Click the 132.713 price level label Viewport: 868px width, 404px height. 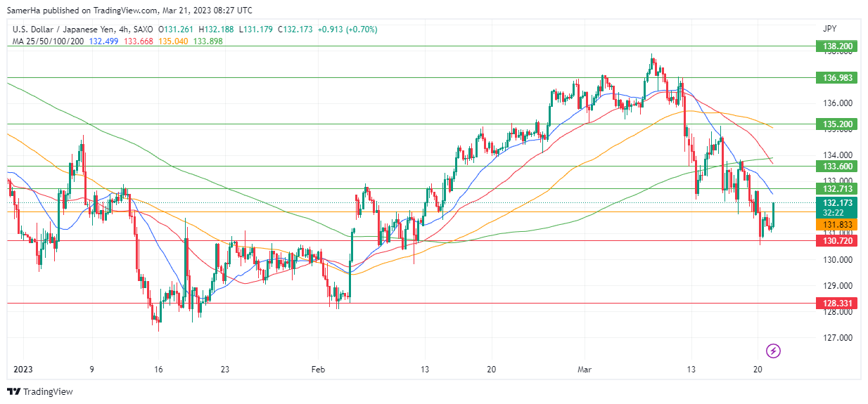pos(838,189)
